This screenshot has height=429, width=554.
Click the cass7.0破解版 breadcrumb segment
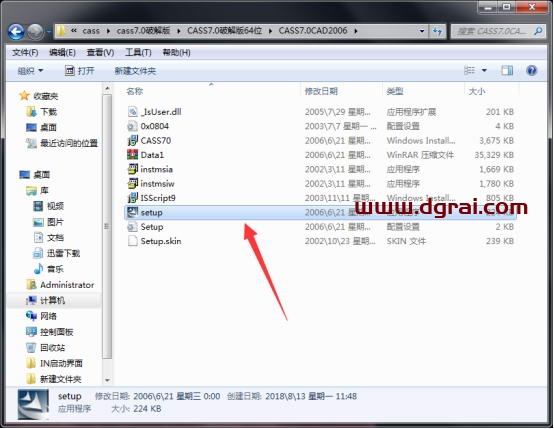click(143, 31)
